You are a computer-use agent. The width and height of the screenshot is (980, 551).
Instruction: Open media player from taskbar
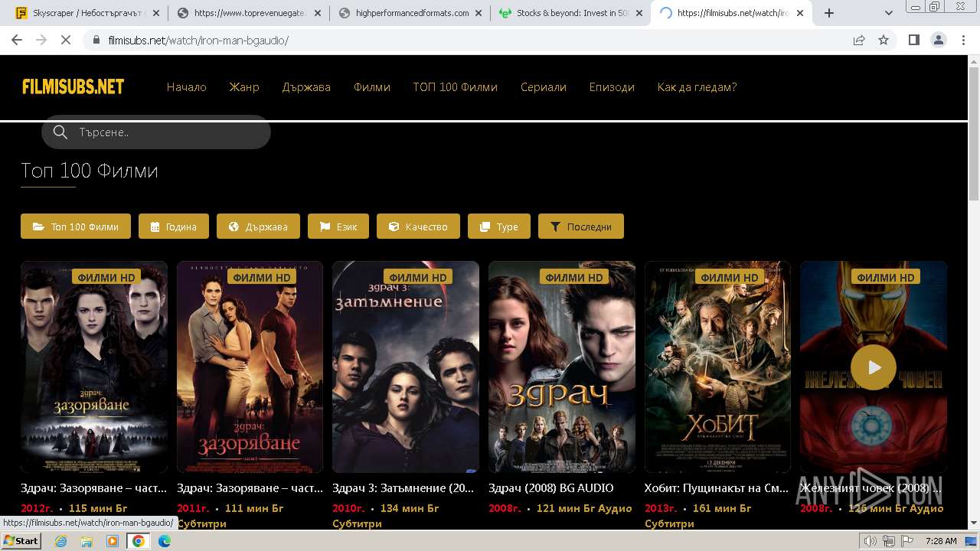[113, 541]
